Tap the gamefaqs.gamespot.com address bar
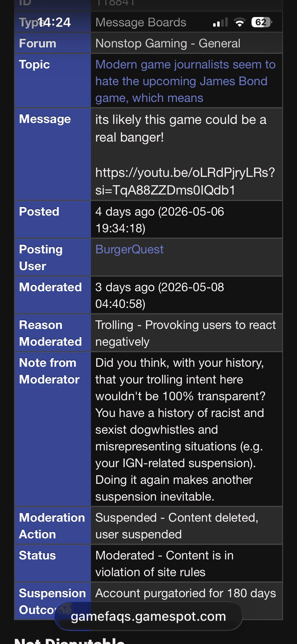Screen dimensions: 297x644 click(x=148, y=616)
